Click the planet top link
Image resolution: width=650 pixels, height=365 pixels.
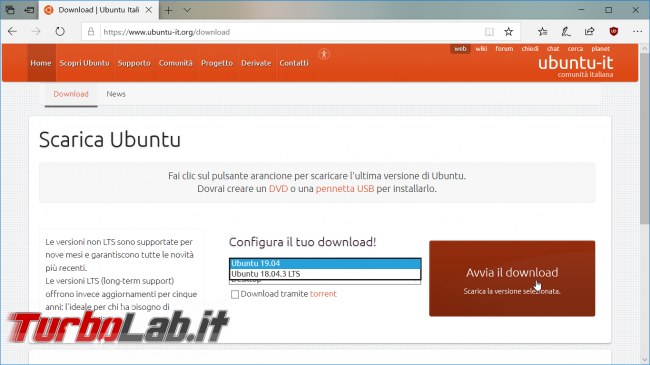[601, 49]
